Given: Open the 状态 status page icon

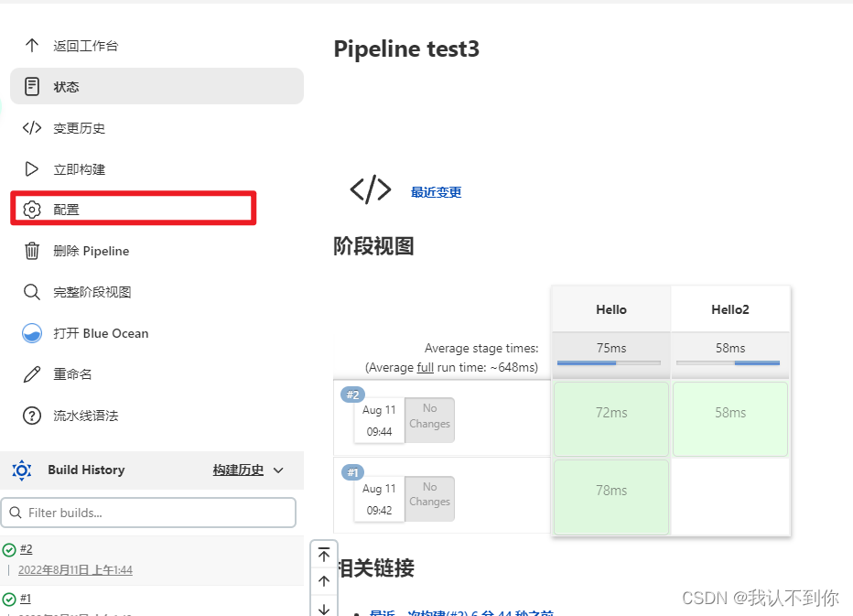Looking at the screenshot, I should [32, 87].
